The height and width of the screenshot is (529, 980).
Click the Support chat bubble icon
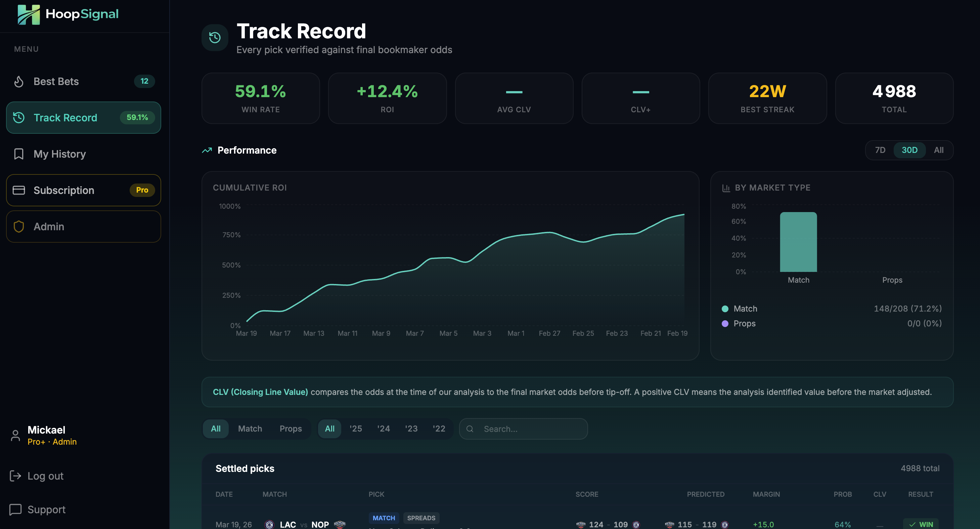click(15, 510)
